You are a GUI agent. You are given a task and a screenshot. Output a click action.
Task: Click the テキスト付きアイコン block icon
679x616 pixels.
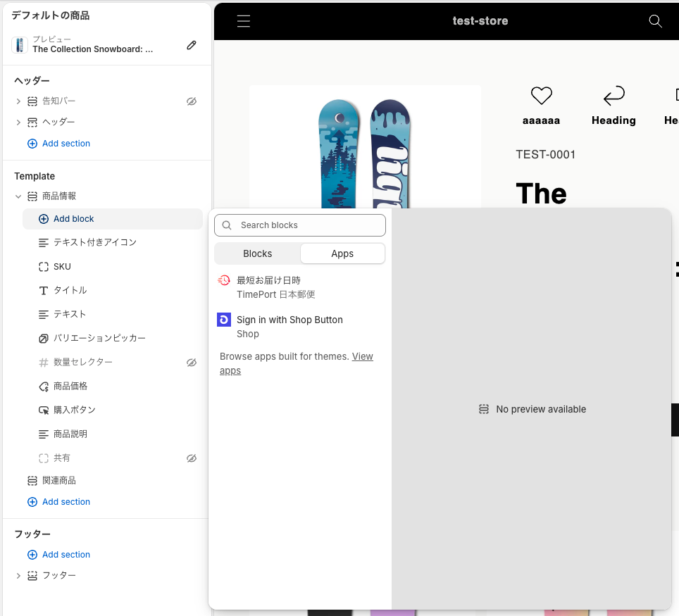pos(44,243)
